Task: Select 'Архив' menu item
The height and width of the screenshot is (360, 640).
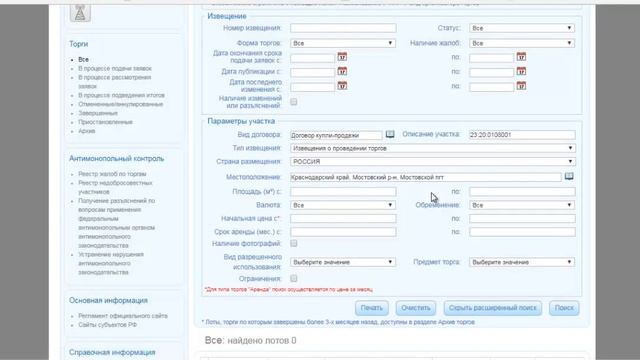Action: point(87,131)
